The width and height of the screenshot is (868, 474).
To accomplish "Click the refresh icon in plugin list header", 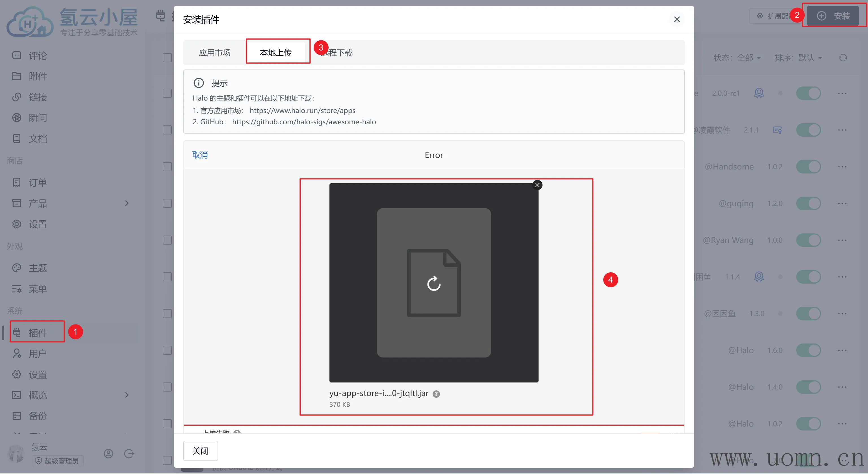I will (x=843, y=58).
